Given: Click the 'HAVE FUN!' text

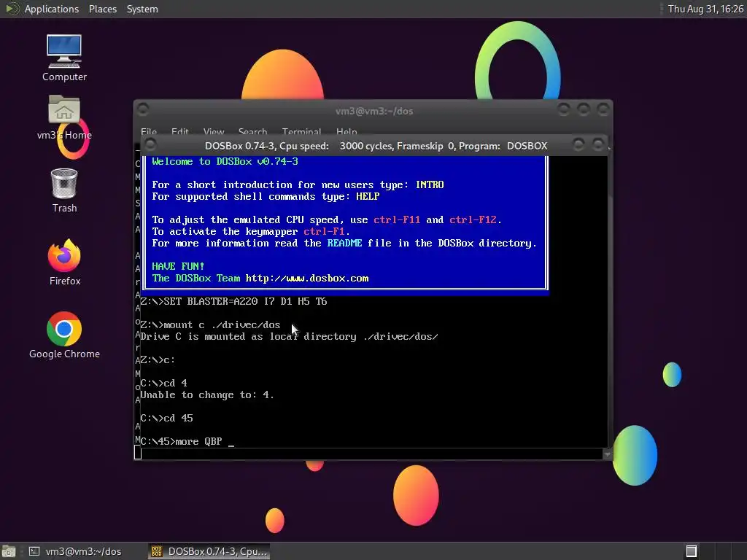Looking at the screenshot, I should [178, 266].
